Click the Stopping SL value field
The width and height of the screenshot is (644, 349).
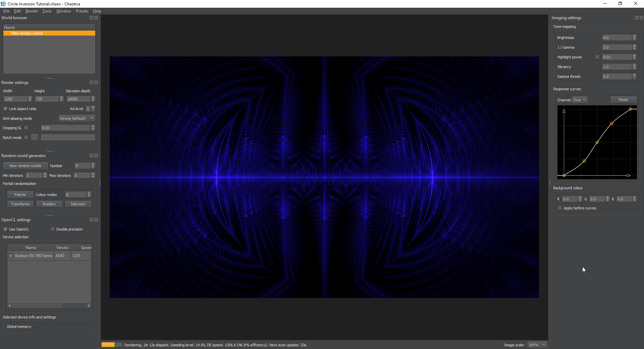click(66, 128)
